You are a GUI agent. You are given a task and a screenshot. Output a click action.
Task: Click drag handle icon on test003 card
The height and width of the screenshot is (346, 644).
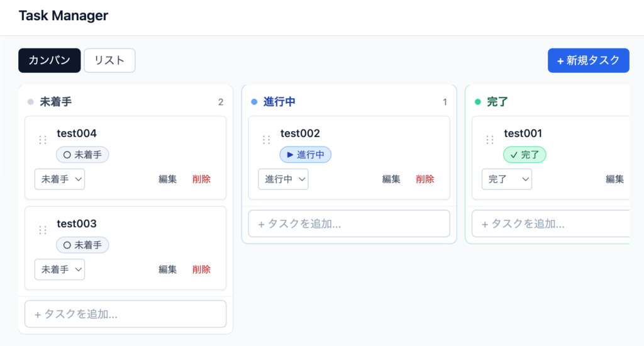point(43,230)
